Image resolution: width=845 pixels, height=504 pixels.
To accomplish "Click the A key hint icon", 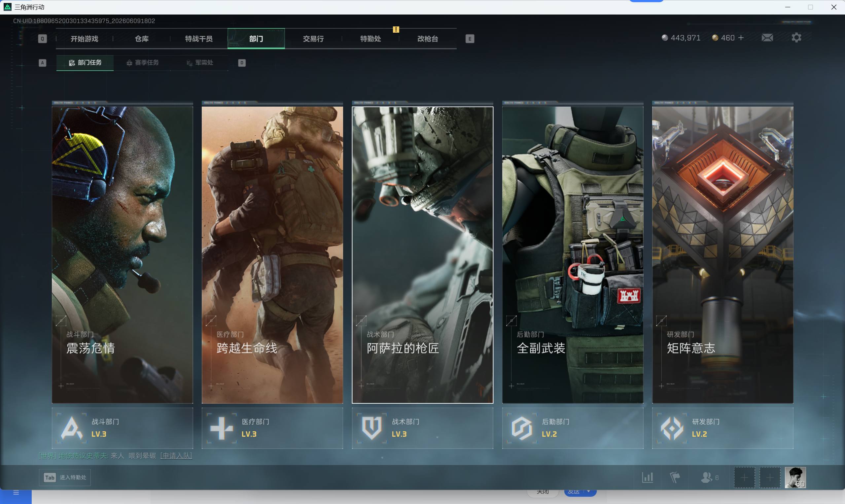I will [43, 63].
